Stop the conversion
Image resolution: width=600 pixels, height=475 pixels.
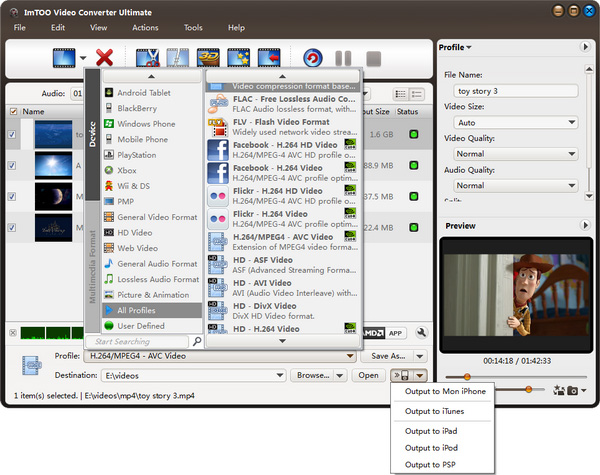click(373, 59)
